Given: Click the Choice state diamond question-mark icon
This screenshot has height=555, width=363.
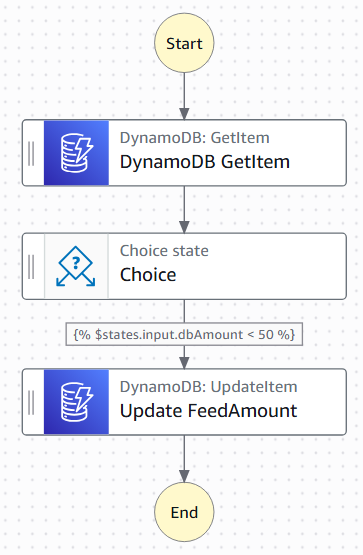Looking at the screenshot, I should coord(76,266).
